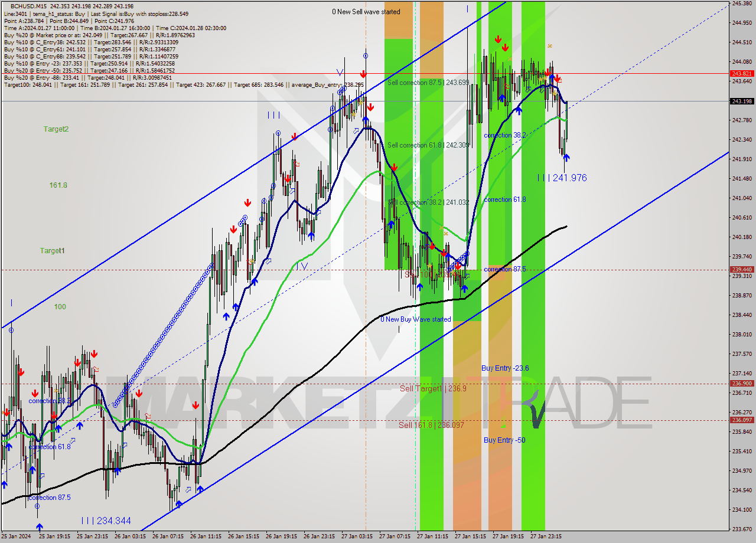The width and height of the screenshot is (756, 543).
Task: Click the 'Buy Entry -50' label
Action: point(504,440)
